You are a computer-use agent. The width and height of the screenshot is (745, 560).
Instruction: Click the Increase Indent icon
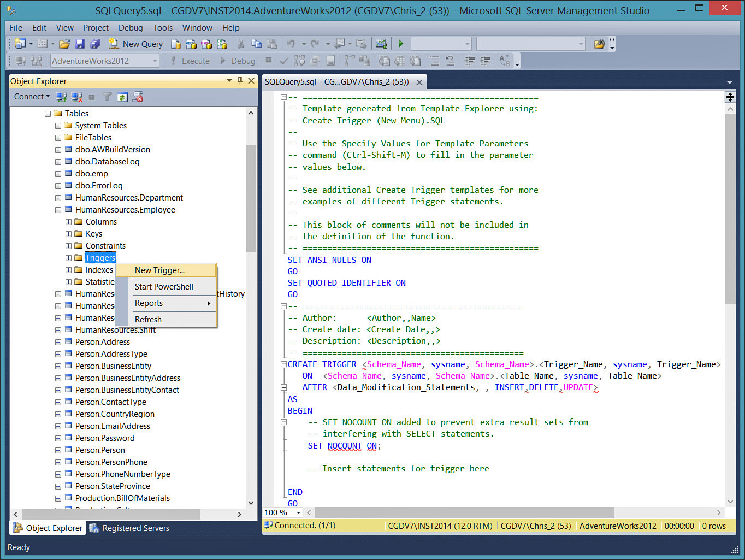485,61
